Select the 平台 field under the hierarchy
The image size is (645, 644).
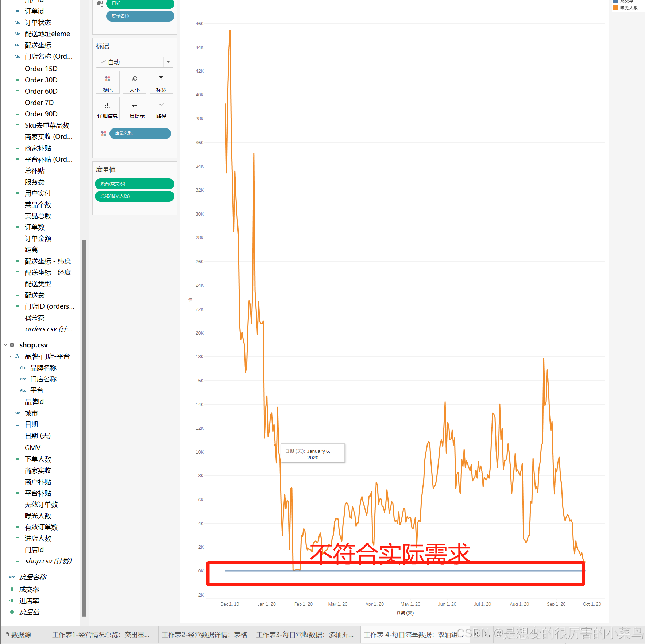tap(37, 390)
